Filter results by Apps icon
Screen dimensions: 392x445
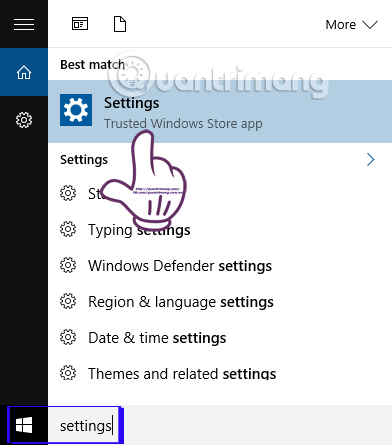(80, 24)
